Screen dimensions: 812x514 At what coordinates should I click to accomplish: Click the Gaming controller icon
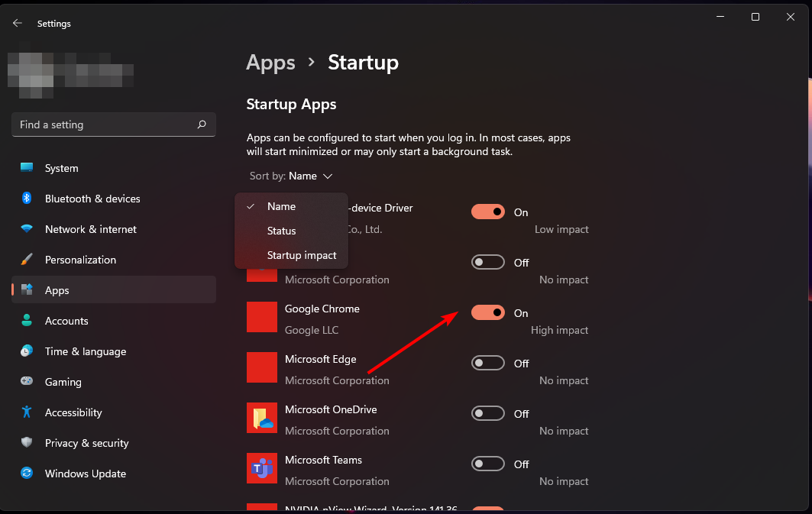click(27, 381)
